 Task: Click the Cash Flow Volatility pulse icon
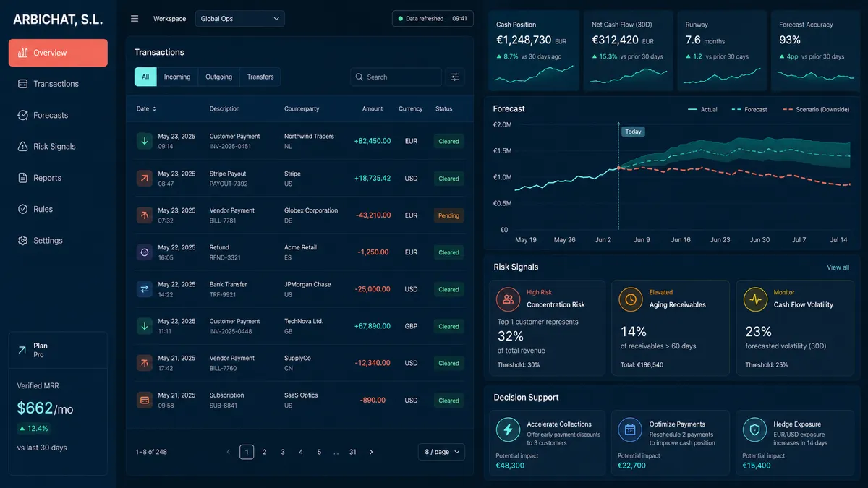click(x=756, y=299)
